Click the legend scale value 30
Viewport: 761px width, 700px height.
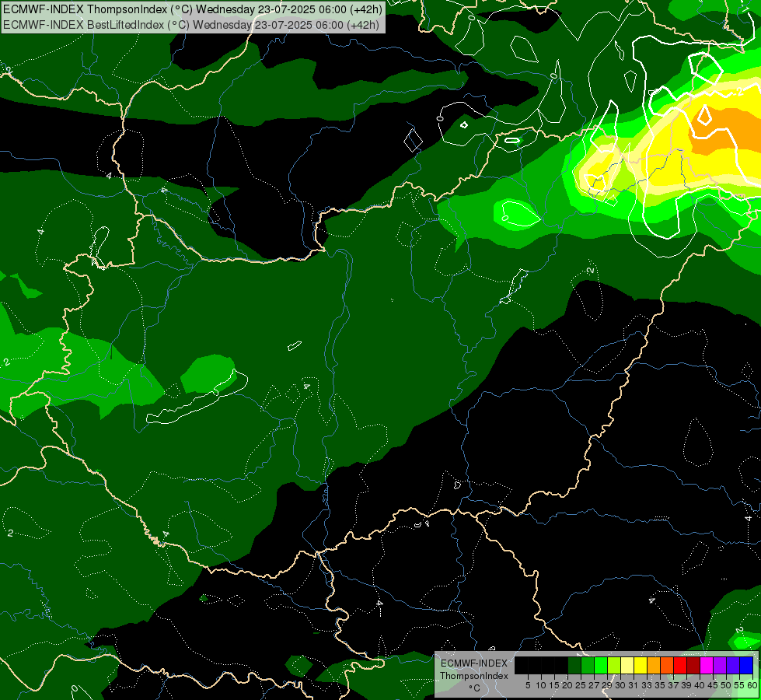[620, 685]
